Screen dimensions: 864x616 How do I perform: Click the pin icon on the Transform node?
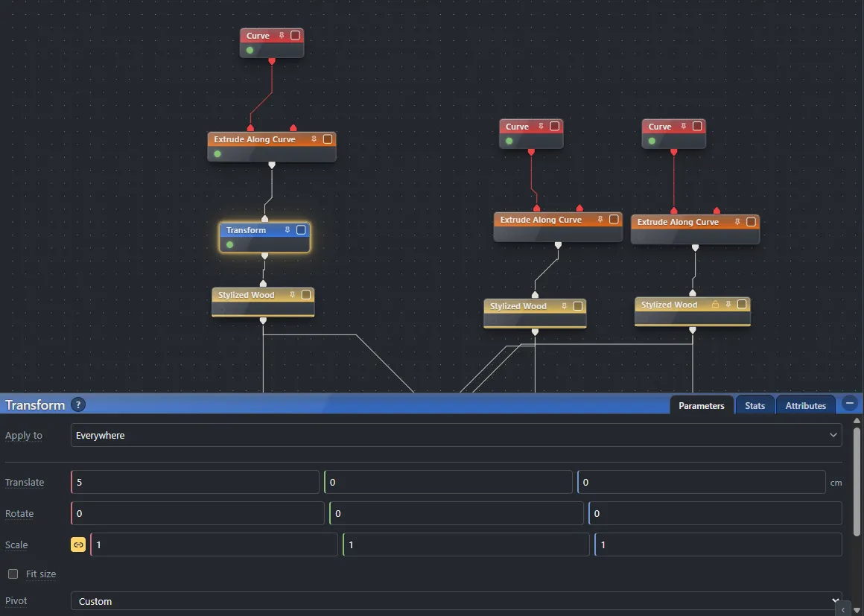point(287,229)
